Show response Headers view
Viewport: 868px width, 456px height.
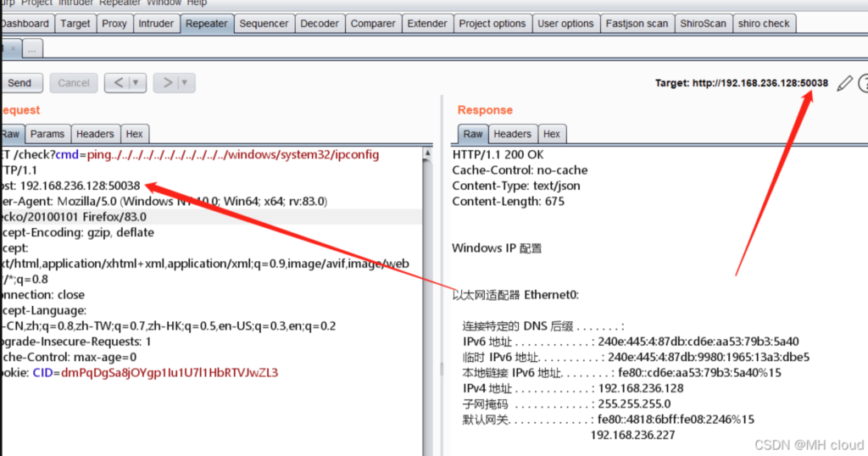[x=512, y=134]
